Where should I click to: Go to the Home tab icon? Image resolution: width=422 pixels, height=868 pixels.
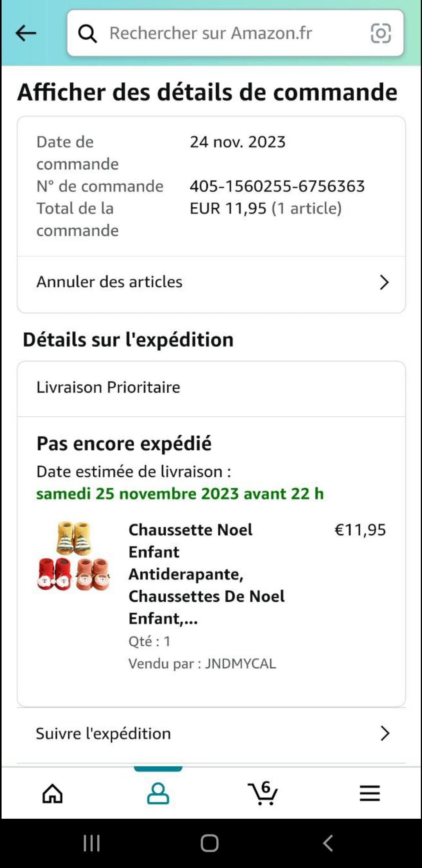(x=53, y=794)
